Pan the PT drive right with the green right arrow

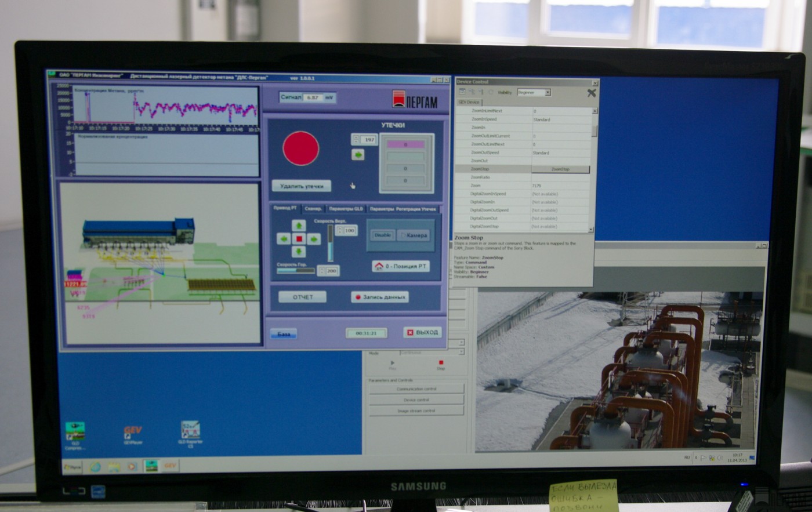pyautogui.click(x=313, y=238)
